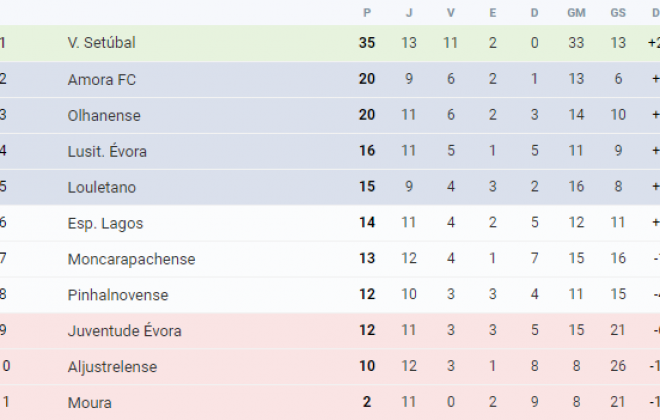This screenshot has height=420, width=660.
Task: Click Aljustrelense's 26 goals conceded cell
Action: click(618, 366)
